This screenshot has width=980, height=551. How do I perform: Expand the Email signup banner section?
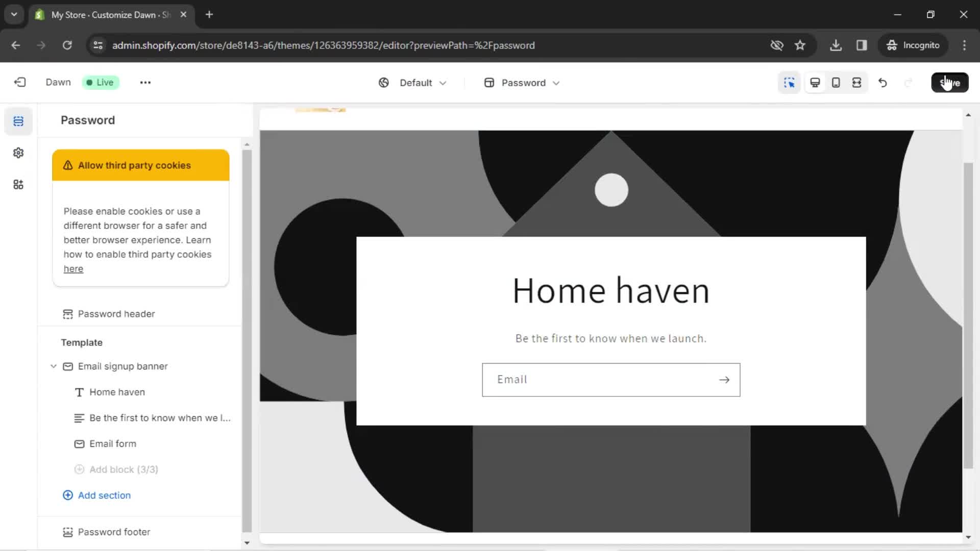pyautogui.click(x=54, y=365)
